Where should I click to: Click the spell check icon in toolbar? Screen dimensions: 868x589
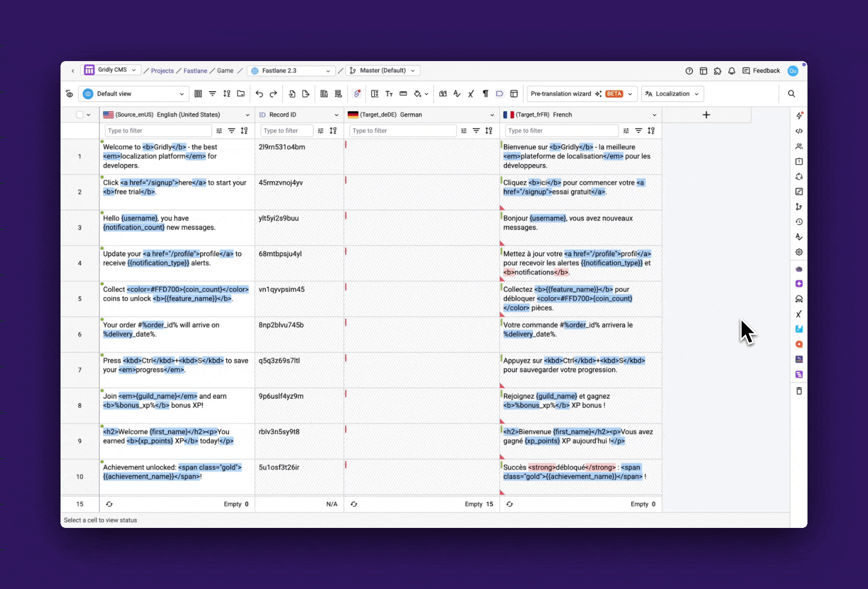pyautogui.click(x=457, y=94)
